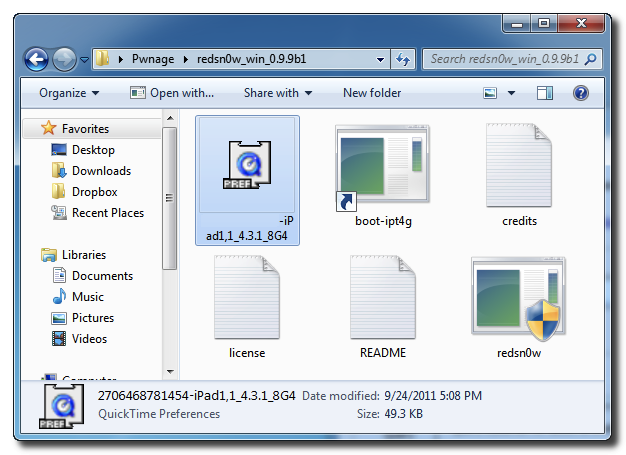The image size is (626, 455).
Task: Click the credits file name
Action: [x=519, y=221]
